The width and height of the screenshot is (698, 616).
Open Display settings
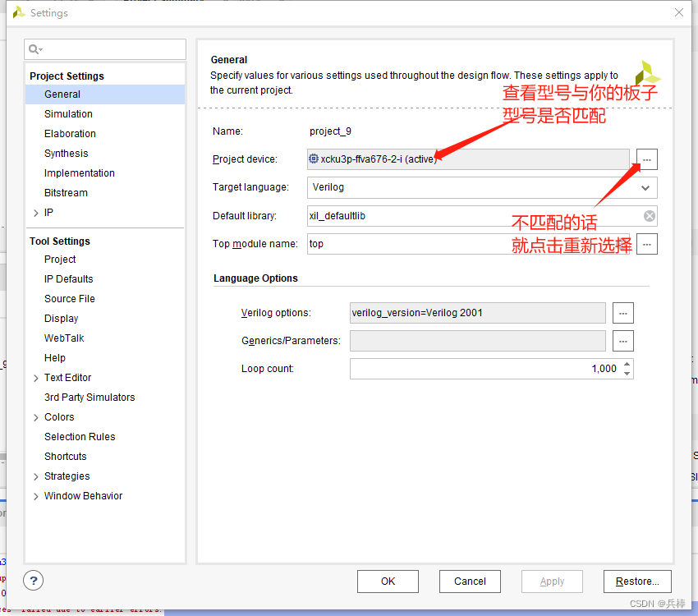(x=61, y=319)
